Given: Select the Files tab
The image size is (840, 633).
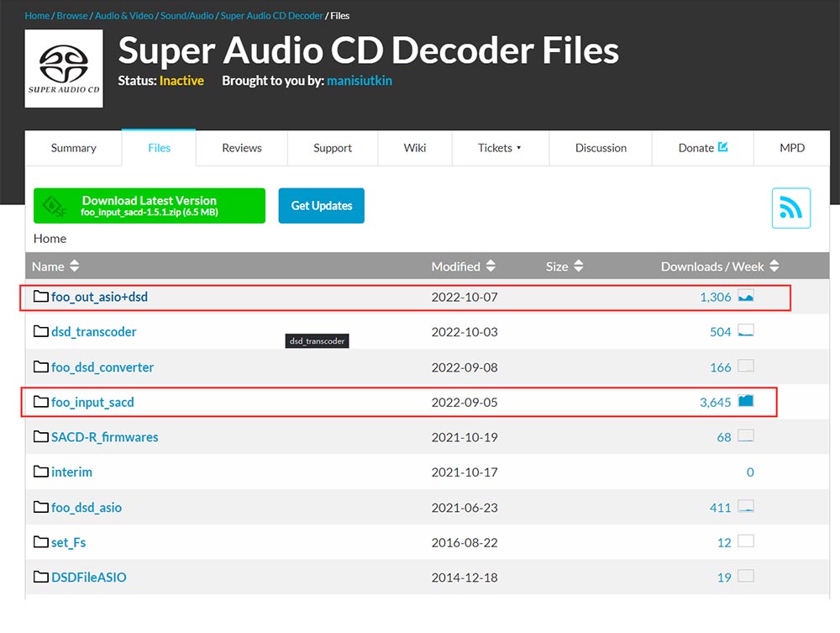Looking at the screenshot, I should [x=159, y=148].
